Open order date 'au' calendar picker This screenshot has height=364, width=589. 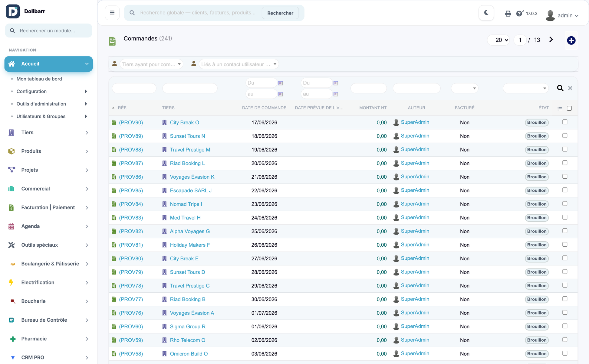point(281,94)
